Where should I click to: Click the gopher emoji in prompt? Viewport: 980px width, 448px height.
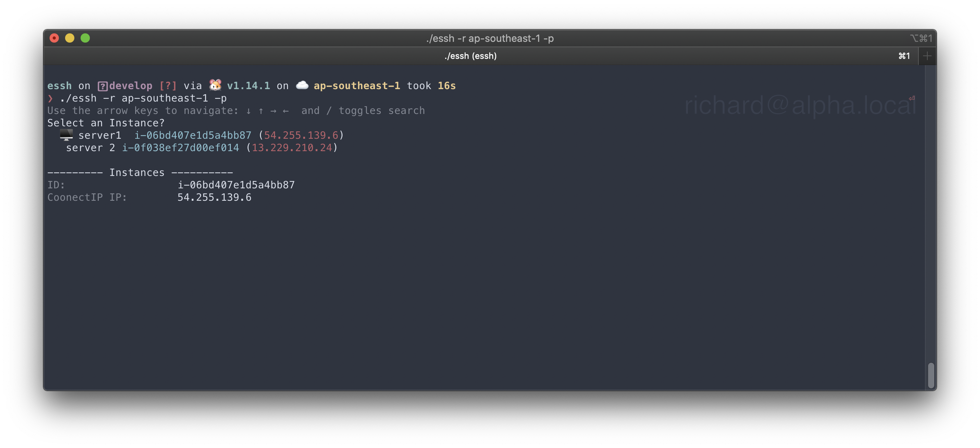click(x=215, y=85)
